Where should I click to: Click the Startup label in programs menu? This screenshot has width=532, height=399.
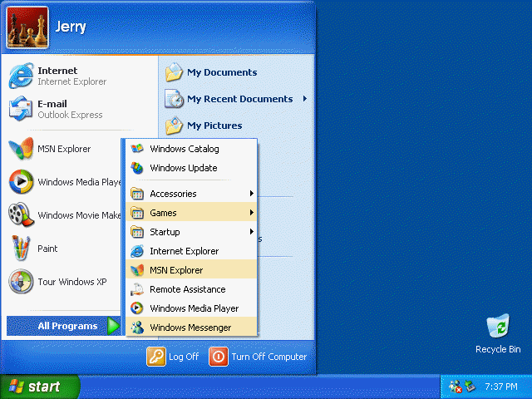click(165, 232)
